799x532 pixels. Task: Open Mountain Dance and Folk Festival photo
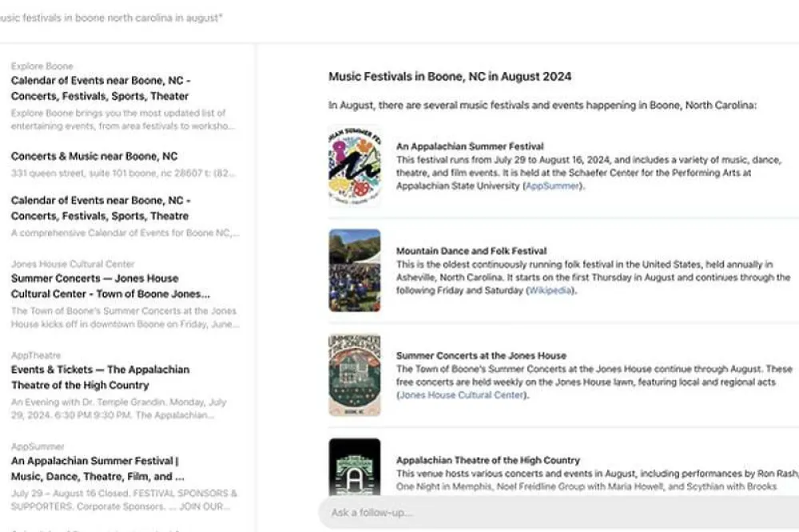[x=355, y=271]
